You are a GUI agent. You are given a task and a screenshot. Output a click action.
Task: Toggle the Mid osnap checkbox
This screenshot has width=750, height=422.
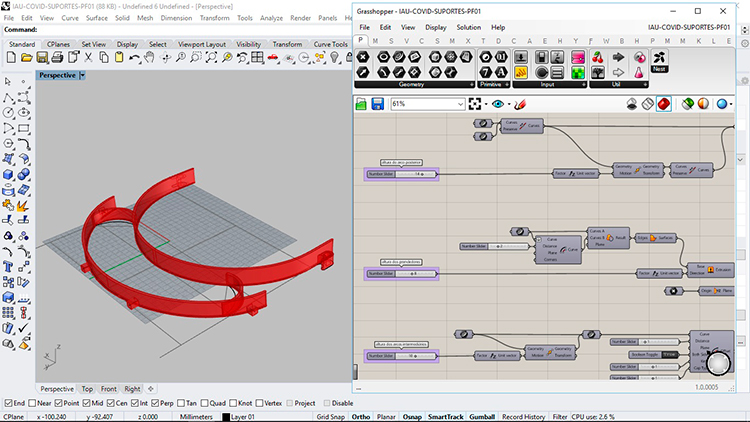(x=86, y=403)
